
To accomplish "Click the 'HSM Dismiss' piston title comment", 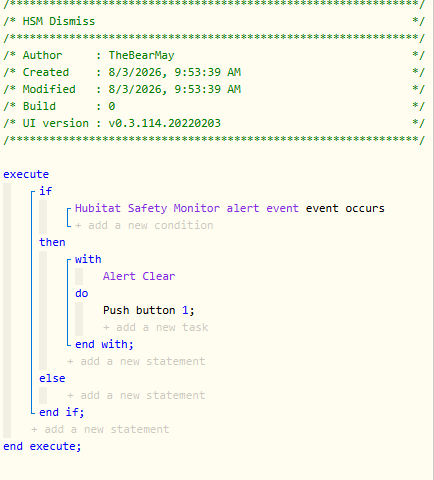I will (x=59, y=21).
